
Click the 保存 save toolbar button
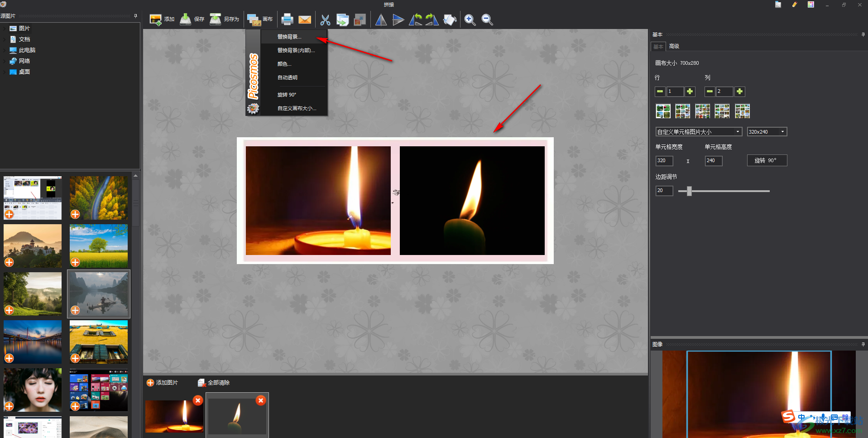[x=192, y=19]
